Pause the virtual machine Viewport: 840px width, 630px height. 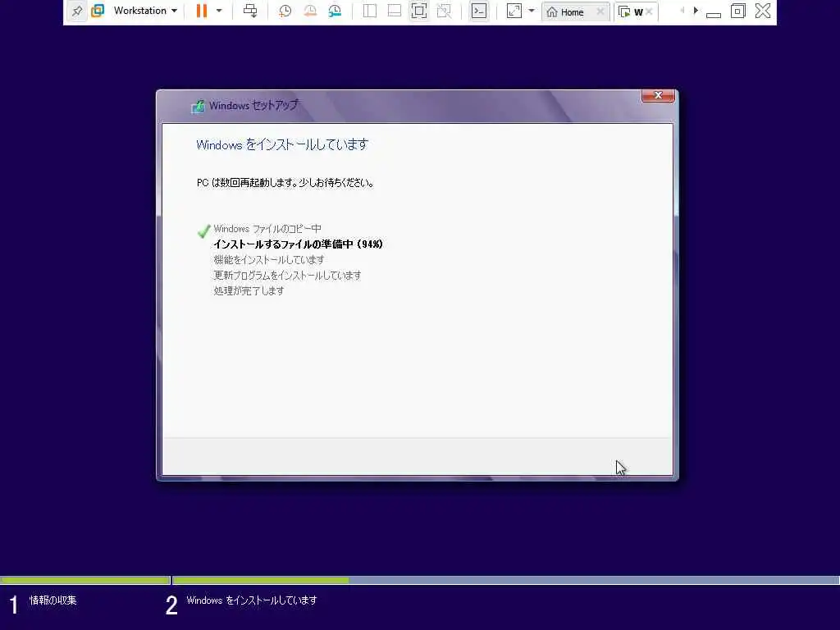tap(202, 11)
